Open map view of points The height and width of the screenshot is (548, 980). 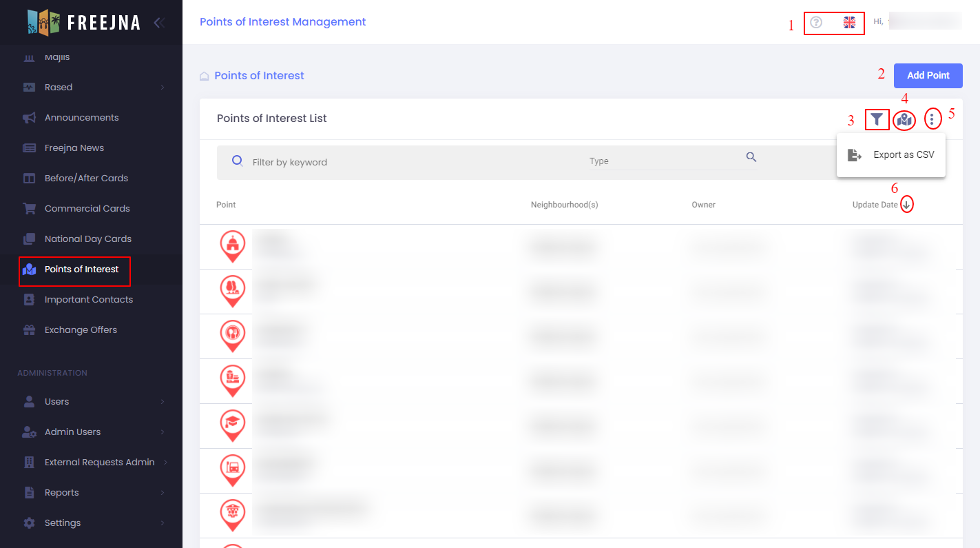[x=904, y=120]
